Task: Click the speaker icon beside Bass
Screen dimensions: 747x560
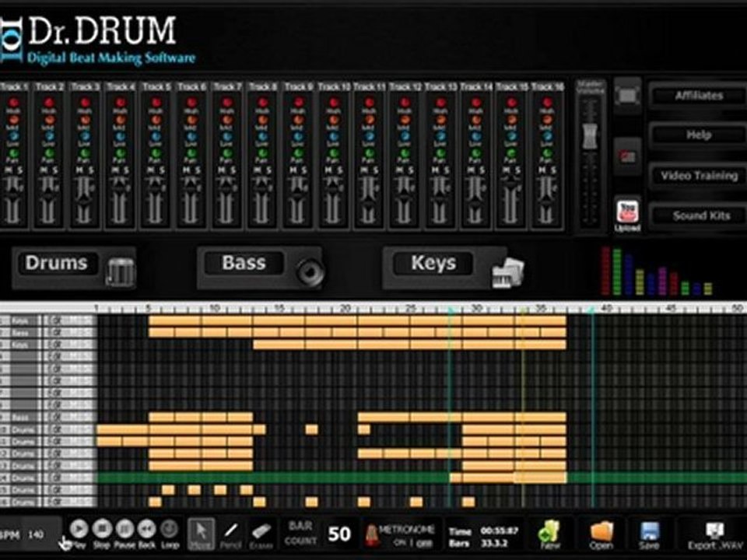Action: 310,272
